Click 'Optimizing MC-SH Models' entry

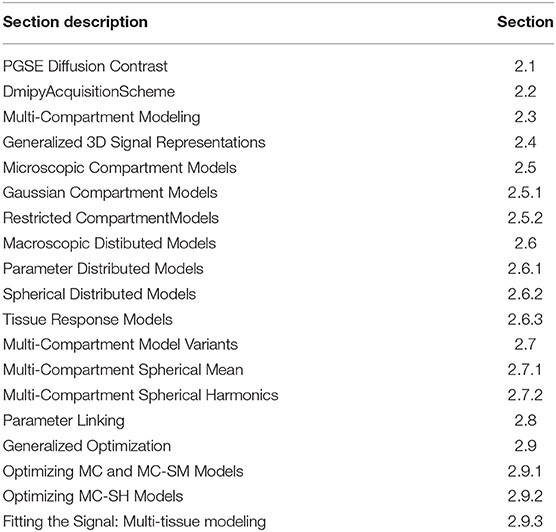point(93,496)
